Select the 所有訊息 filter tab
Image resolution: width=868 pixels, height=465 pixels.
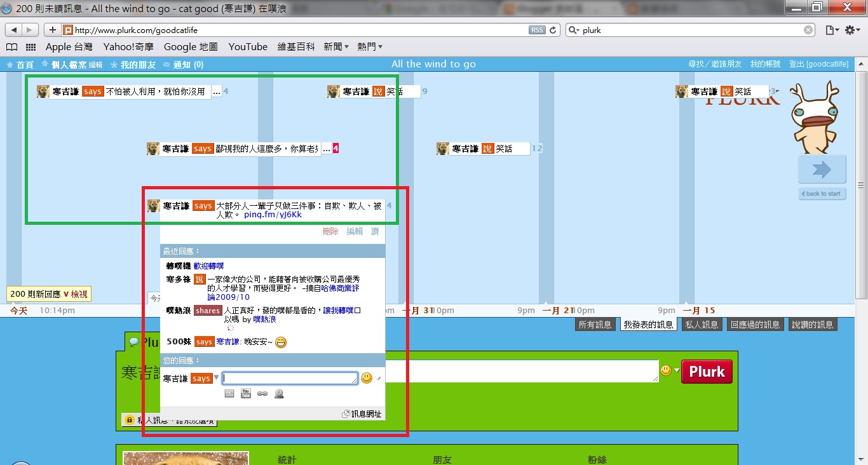click(x=595, y=325)
